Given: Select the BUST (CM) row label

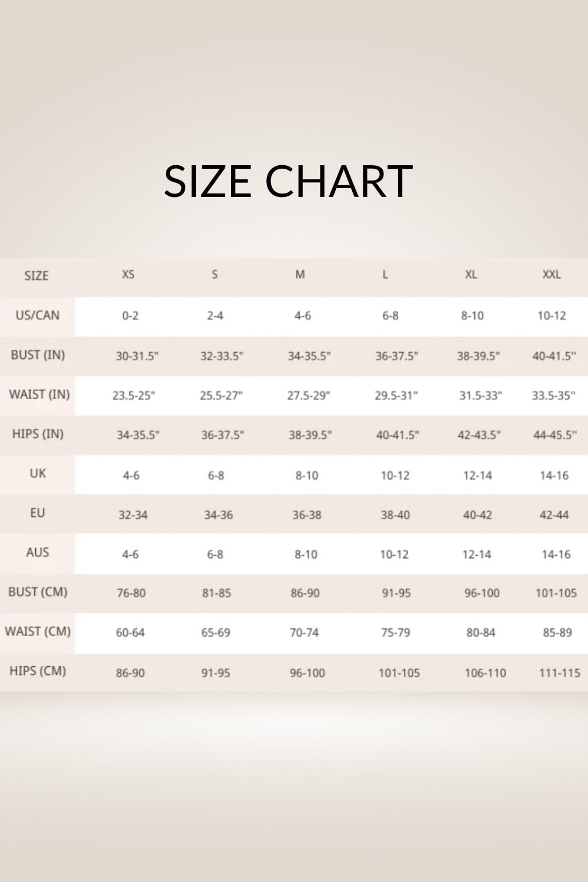Looking at the screenshot, I should pyautogui.click(x=38, y=592).
